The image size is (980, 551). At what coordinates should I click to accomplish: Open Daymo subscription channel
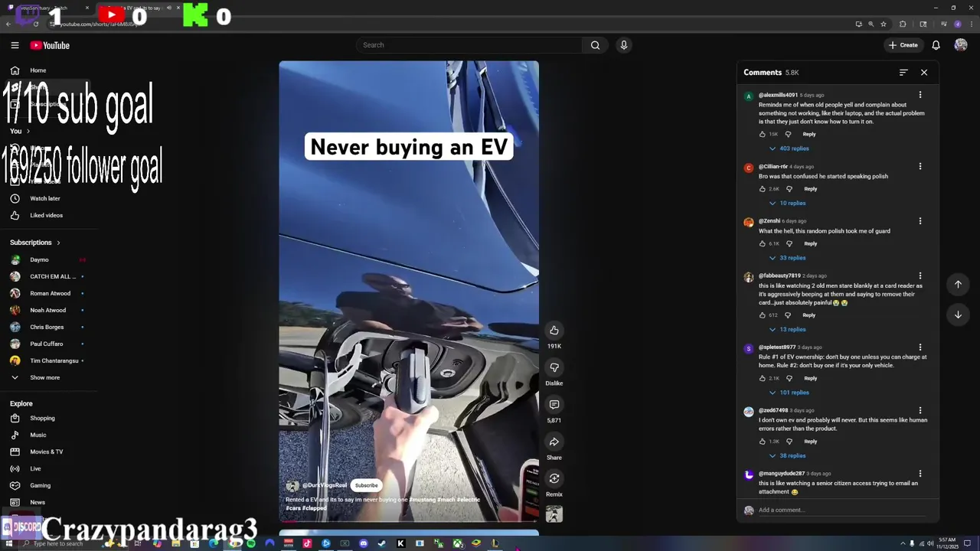39,259
